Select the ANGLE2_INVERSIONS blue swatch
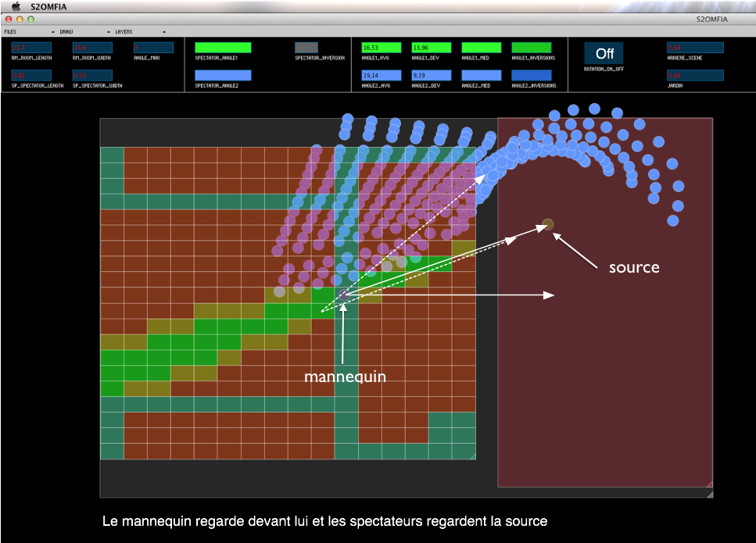Viewport: 756px width, 543px height. pos(531,75)
